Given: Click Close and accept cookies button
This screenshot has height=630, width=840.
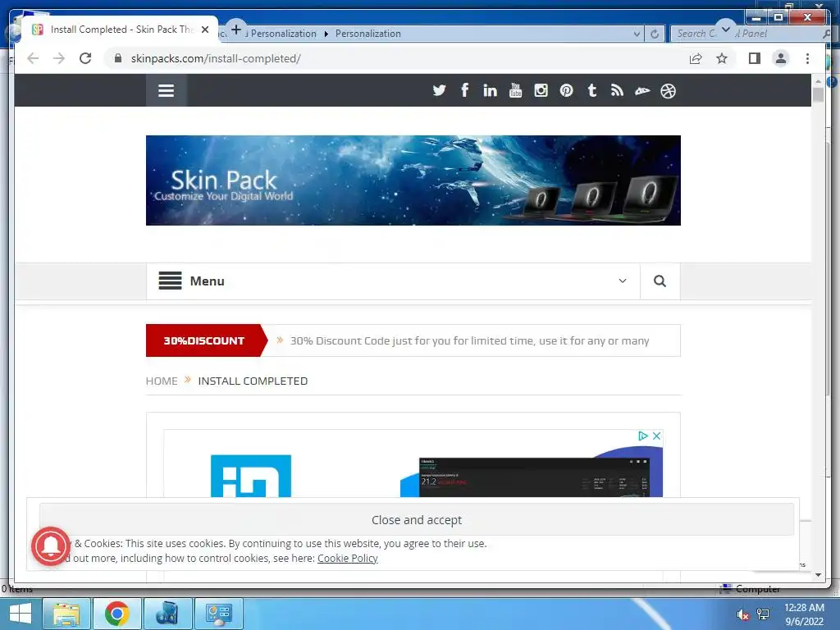Looking at the screenshot, I should (x=416, y=519).
